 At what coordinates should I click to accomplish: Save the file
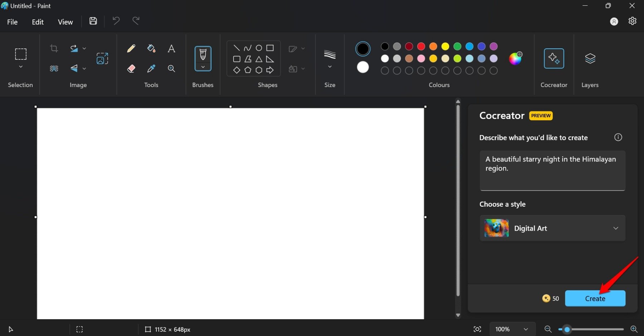(93, 21)
